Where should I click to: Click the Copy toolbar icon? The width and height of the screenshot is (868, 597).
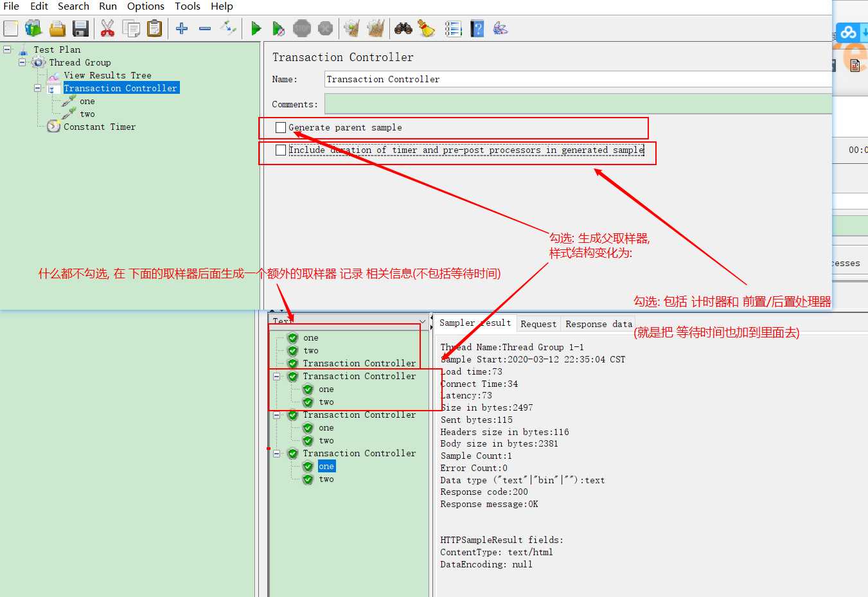pyautogui.click(x=131, y=28)
